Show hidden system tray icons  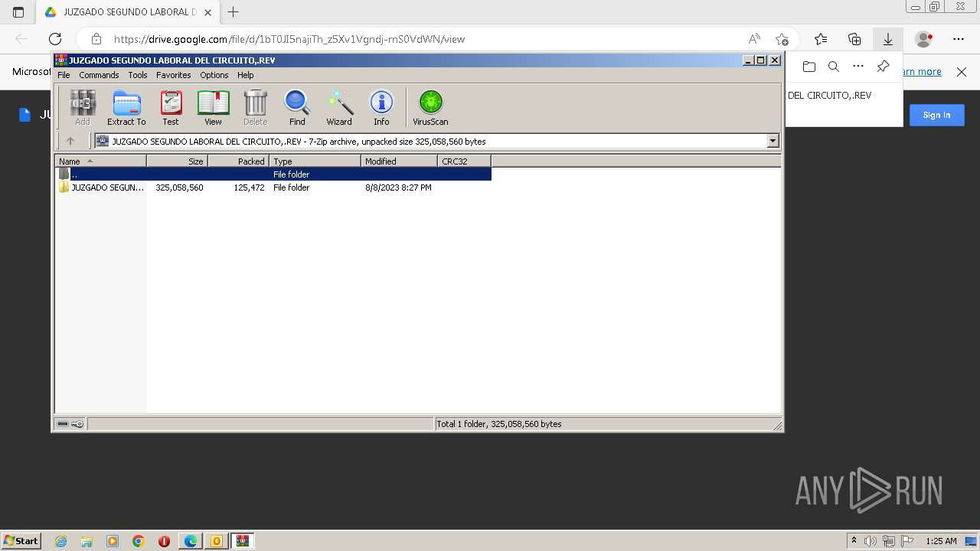click(854, 541)
